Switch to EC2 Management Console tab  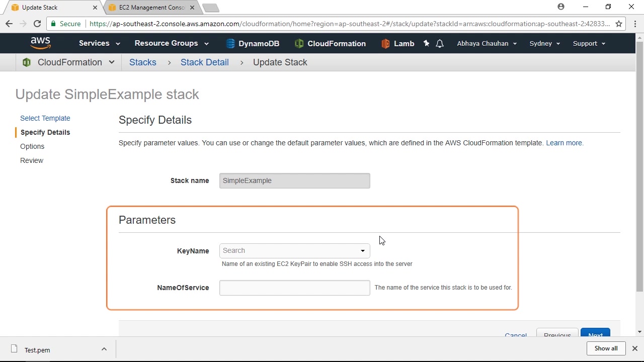(152, 8)
